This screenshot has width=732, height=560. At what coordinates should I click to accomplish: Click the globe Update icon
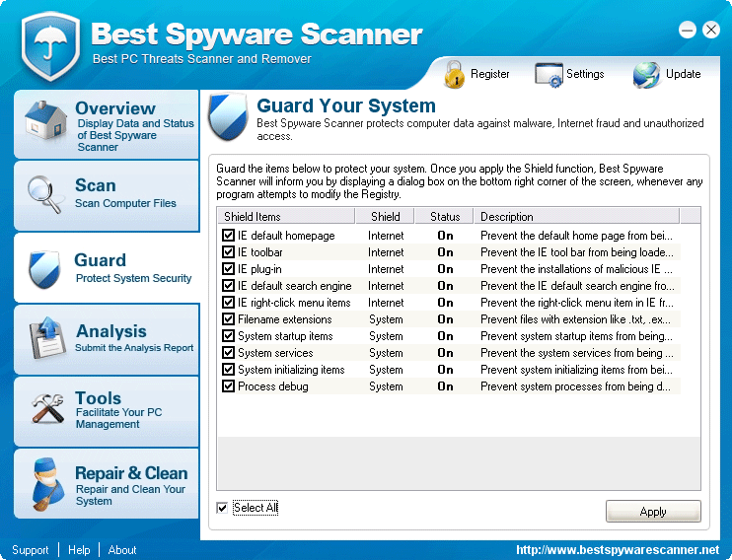point(646,75)
